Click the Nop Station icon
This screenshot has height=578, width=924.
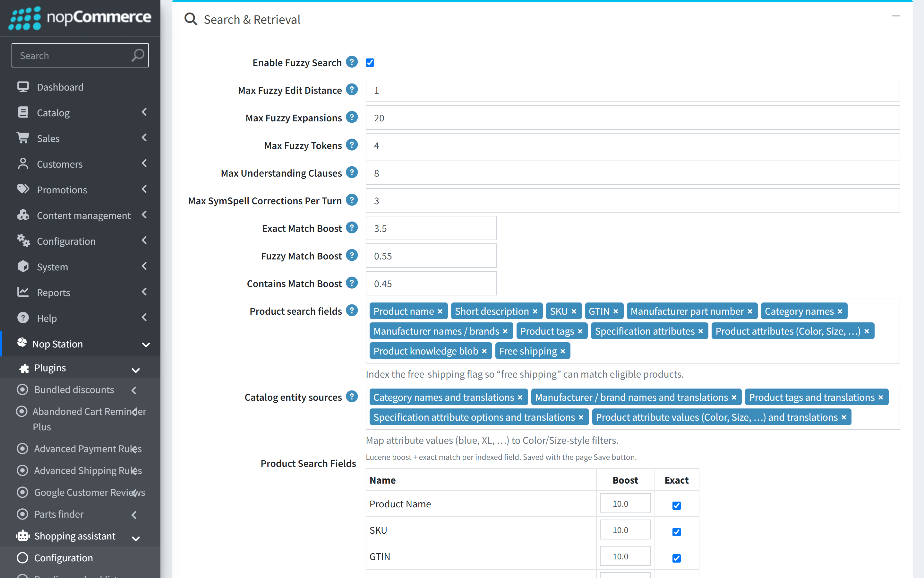coord(22,343)
